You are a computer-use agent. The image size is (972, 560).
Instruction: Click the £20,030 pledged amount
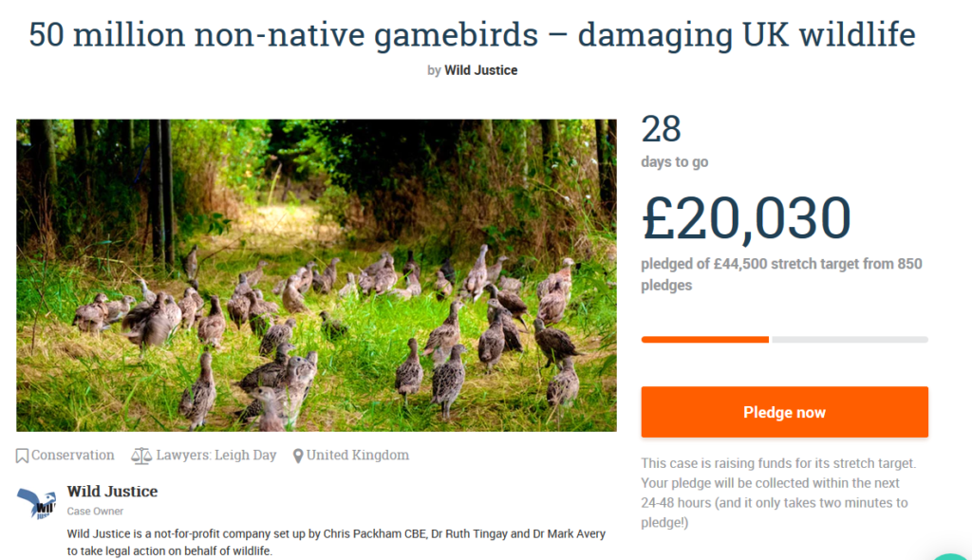tap(746, 217)
